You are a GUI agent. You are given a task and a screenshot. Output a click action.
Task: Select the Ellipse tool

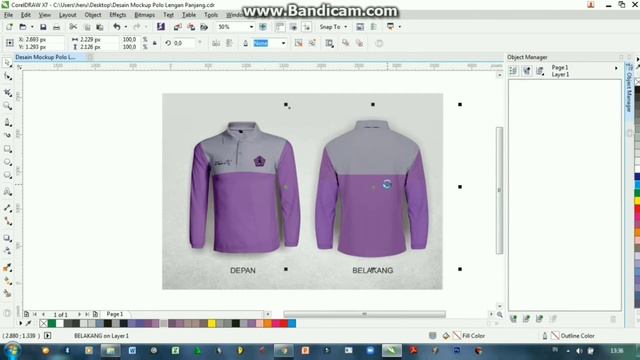click(x=7, y=162)
